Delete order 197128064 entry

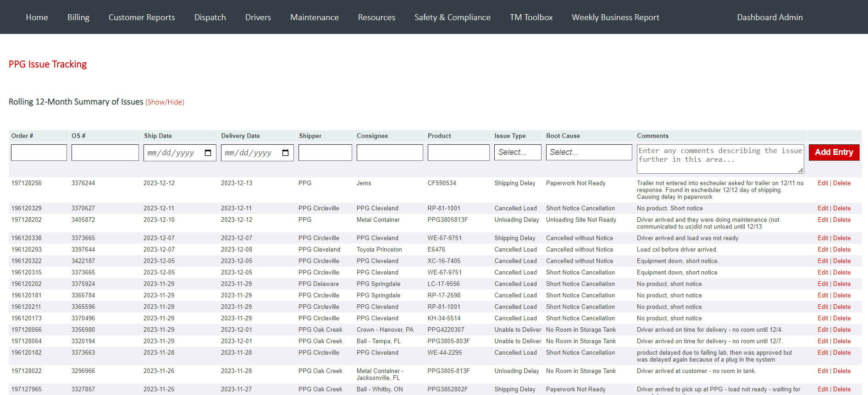tap(842, 341)
